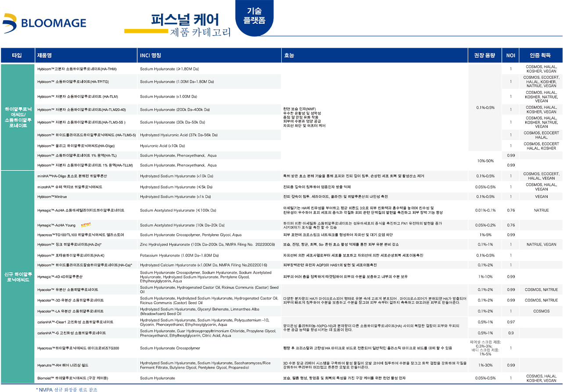563x392 pixels.
Task: Click the 0.97 NOI value for cationHA-Clear1
Action: tap(511, 322)
